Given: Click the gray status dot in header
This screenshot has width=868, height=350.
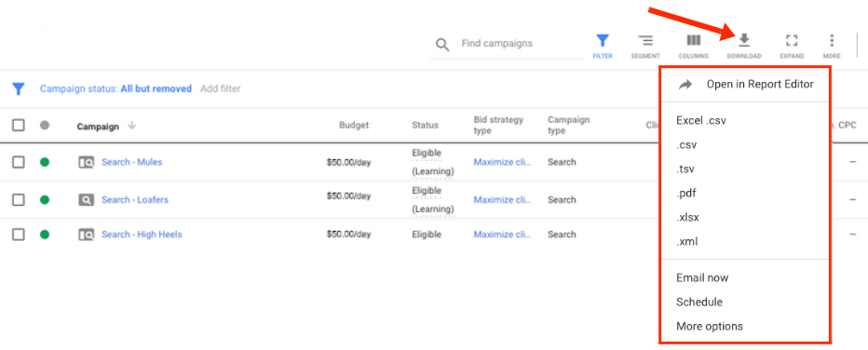Looking at the screenshot, I should 45,126.
